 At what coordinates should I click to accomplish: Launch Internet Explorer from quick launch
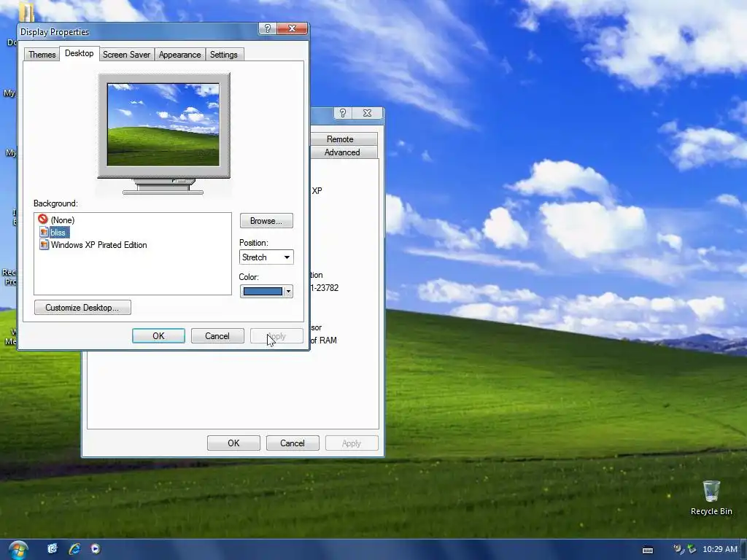tap(74, 548)
